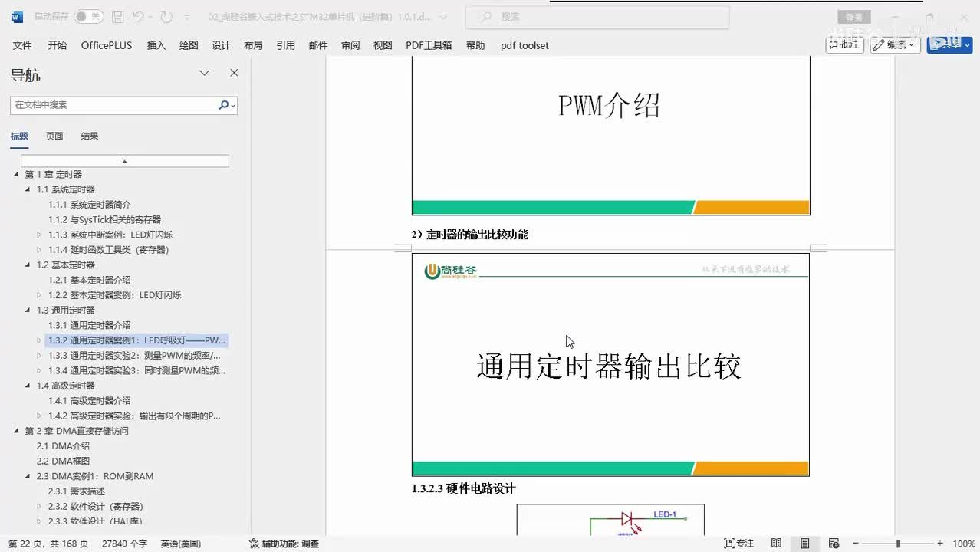
Task: Expand 1.2.2 基本定时器案例 heading
Action: 40,295
